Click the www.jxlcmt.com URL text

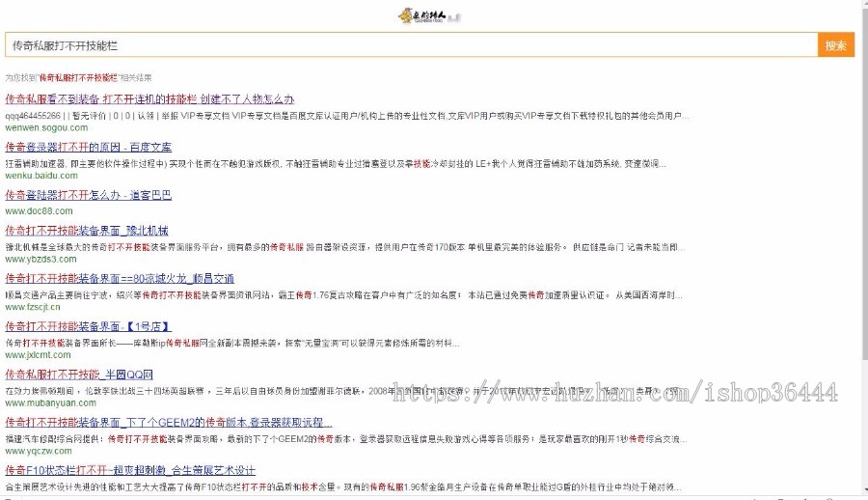click(39, 355)
